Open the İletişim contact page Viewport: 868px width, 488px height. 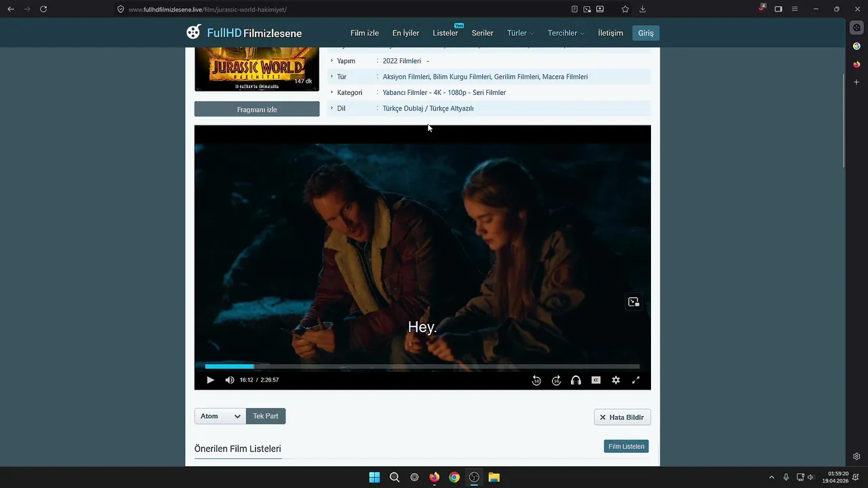(x=610, y=33)
